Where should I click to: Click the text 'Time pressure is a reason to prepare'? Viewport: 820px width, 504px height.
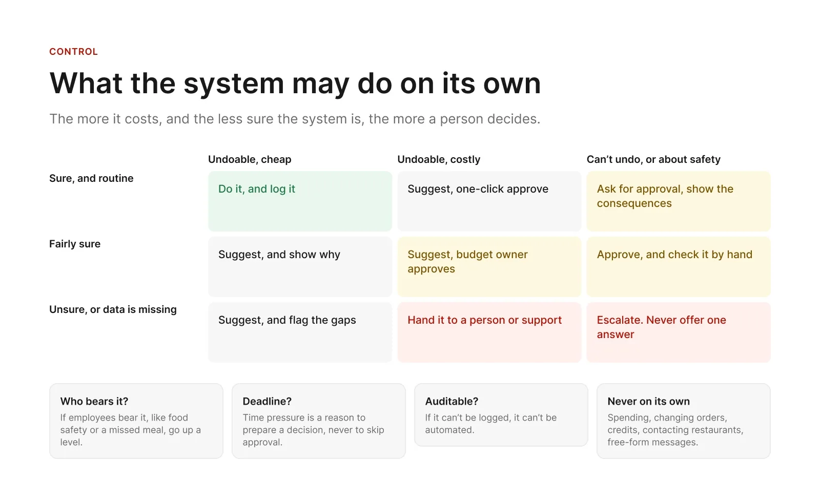[x=313, y=430]
